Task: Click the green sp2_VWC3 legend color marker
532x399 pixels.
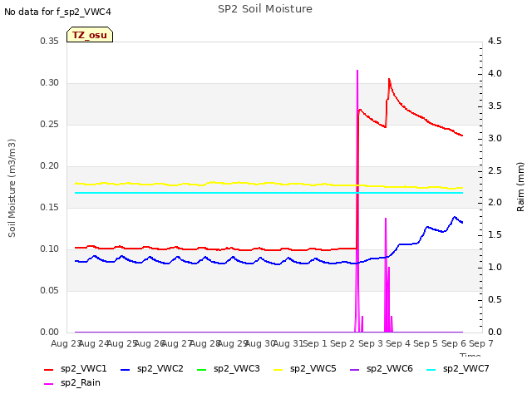Action: click(202, 369)
